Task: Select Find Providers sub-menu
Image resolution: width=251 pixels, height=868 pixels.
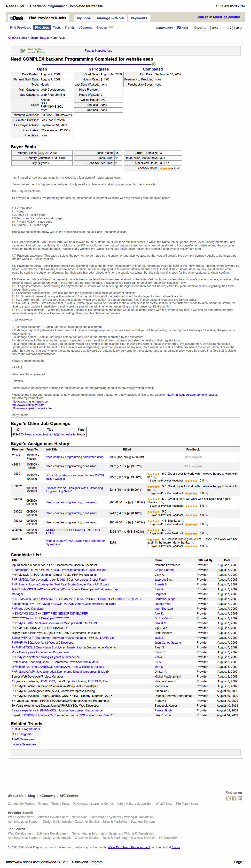Action: pos(21,28)
